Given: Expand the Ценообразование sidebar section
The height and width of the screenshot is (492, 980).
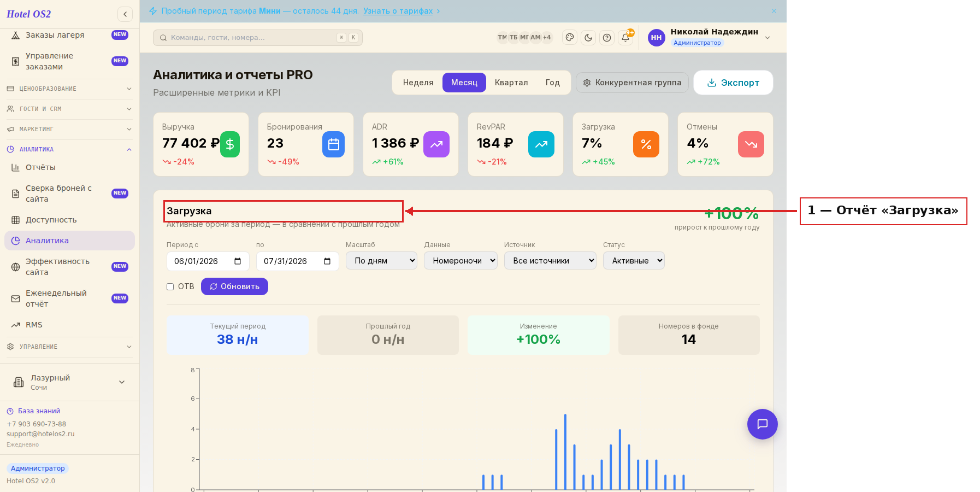Looking at the screenshot, I should [x=69, y=89].
